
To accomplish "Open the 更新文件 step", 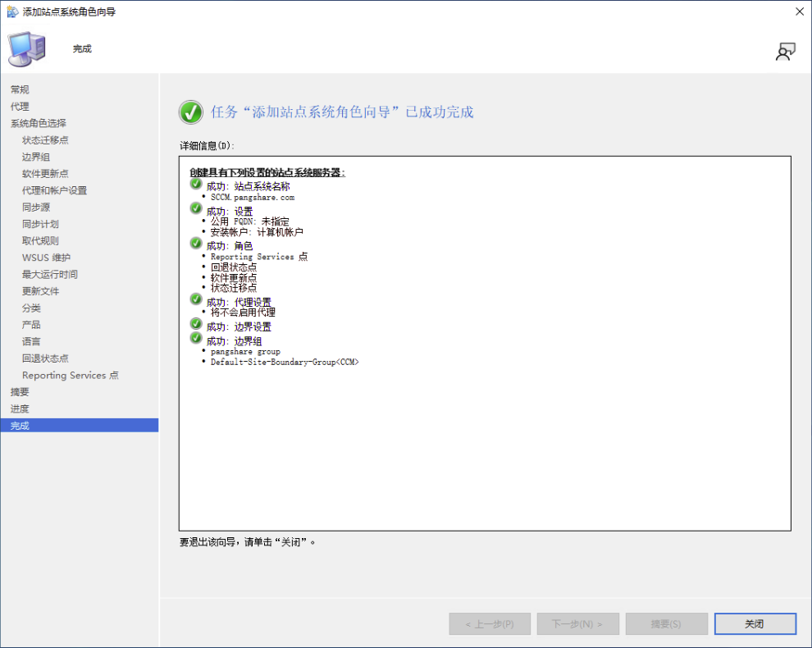I will [40, 291].
